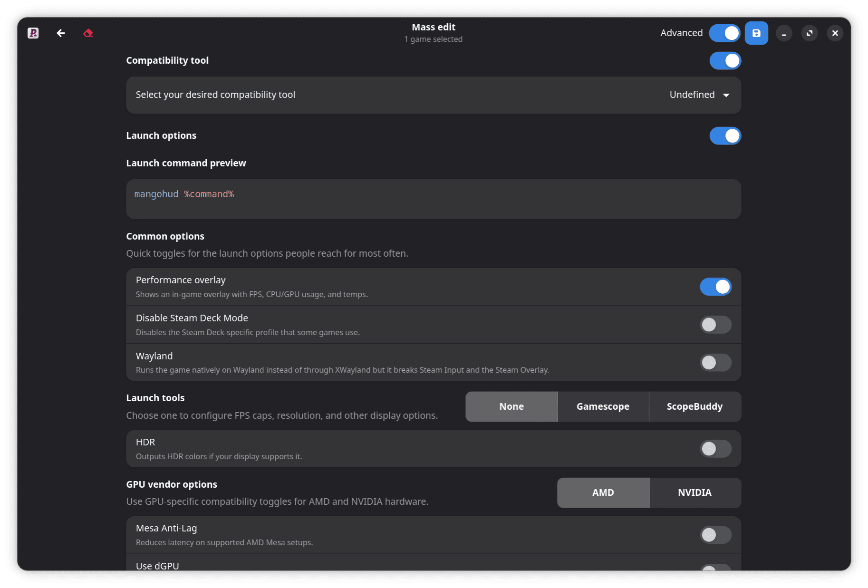Save changes with the floppy disk icon

756,33
